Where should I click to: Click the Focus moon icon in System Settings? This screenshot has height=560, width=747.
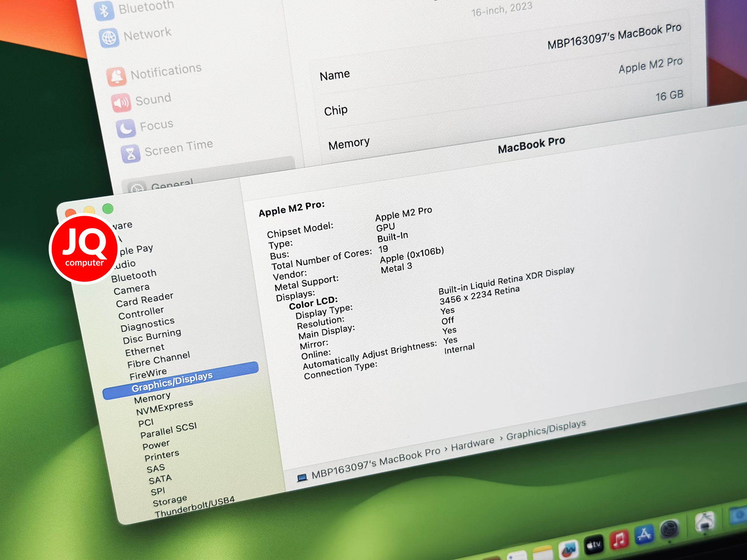pyautogui.click(x=125, y=128)
